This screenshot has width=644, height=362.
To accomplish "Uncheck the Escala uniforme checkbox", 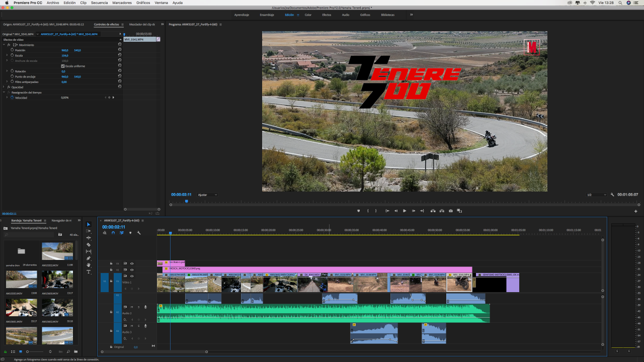I will click(63, 66).
